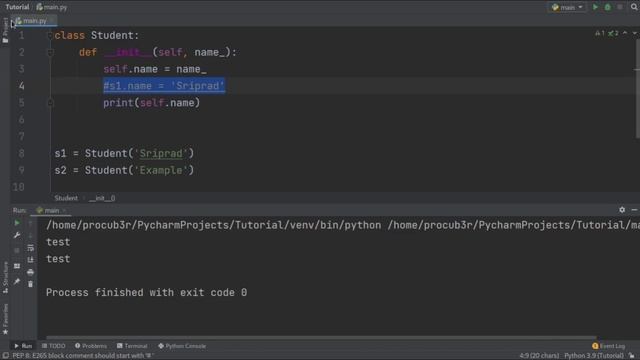Hide the Run tool window
Image resolution: width=640 pixels, height=360 pixels.
(634, 210)
